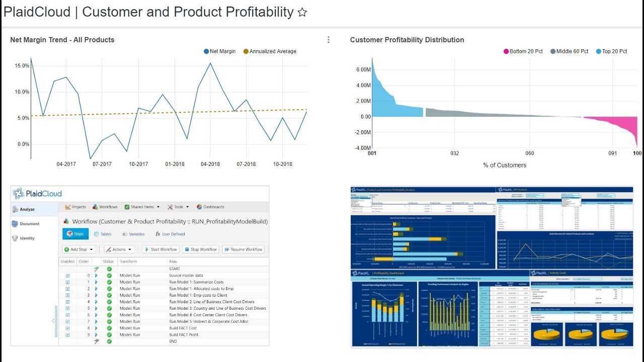Click status icon for Build FACT Cost step

(x=109, y=328)
